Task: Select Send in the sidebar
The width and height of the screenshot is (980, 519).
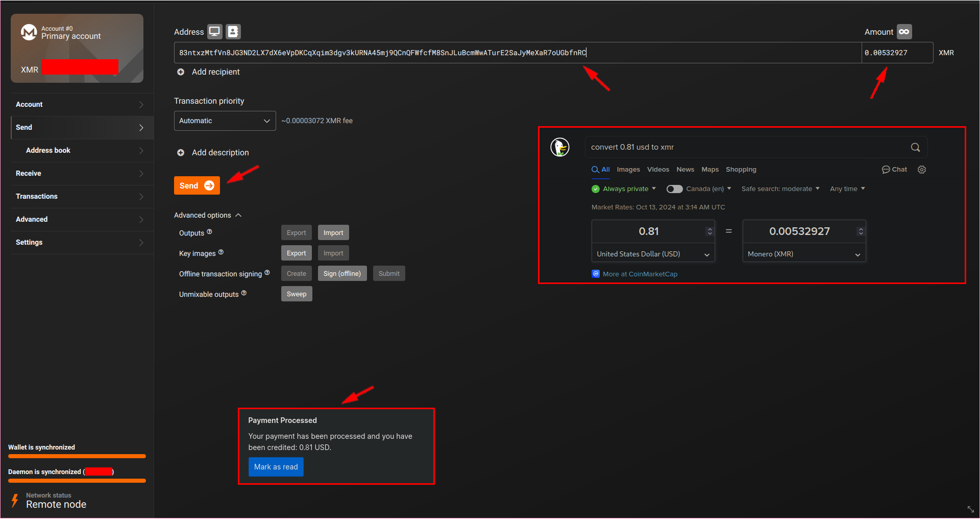Action: coord(82,128)
